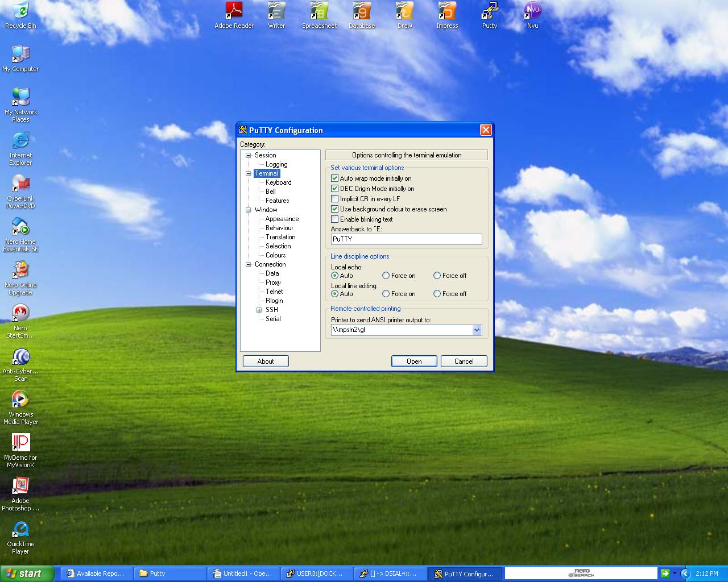
Task: Disable Auto wrap mode initially on
Action: coord(334,178)
